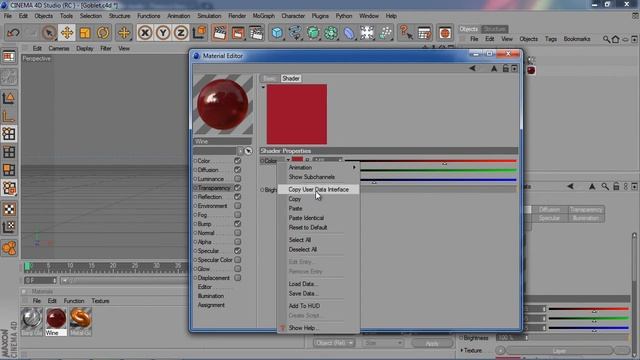Expand the Texture row in Attributes panel
Screen dimensions: 640x360
pyautogui.click(x=462, y=350)
